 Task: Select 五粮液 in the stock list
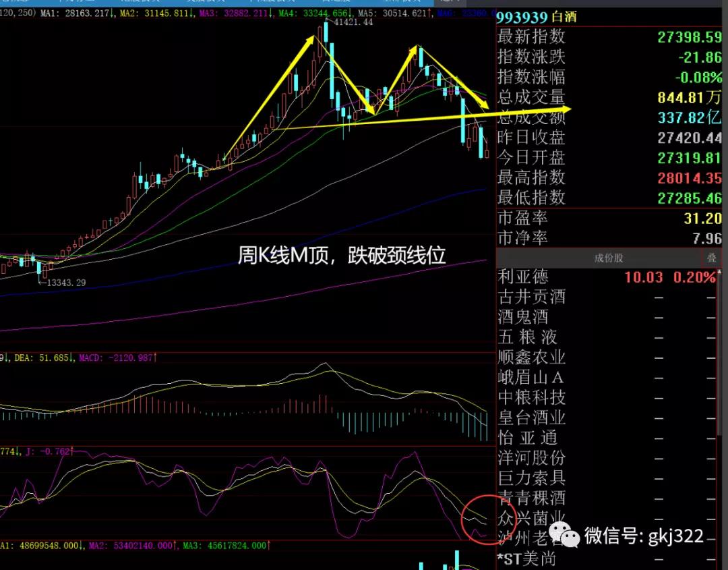pyautogui.click(x=527, y=337)
